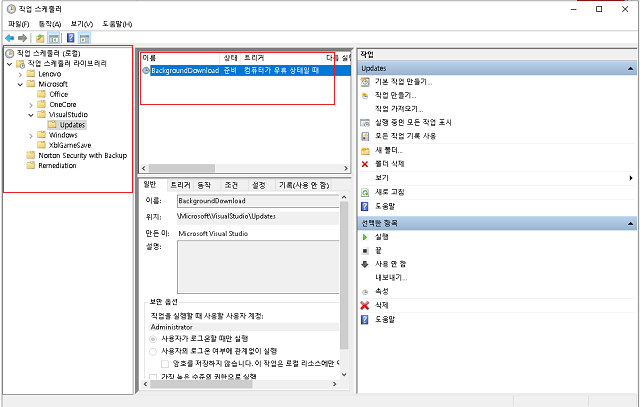This screenshot has width=640, height=407.
Task: Click the 트리거 column header
Action: pos(282,58)
